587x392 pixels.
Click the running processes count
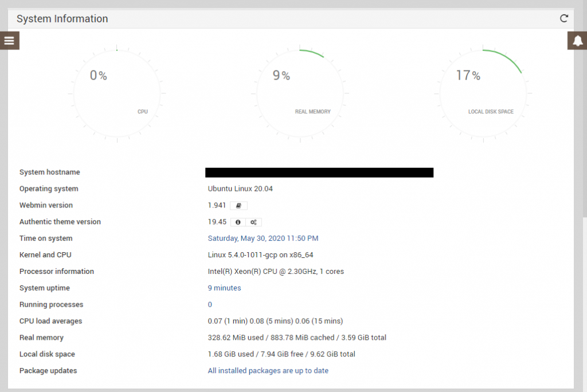[210, 305]
